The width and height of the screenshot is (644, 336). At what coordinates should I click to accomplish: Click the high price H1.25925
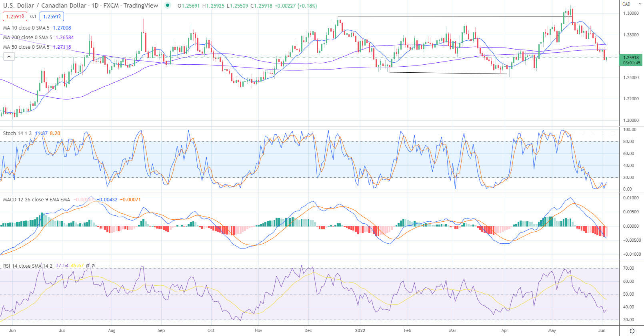[214, 6]
